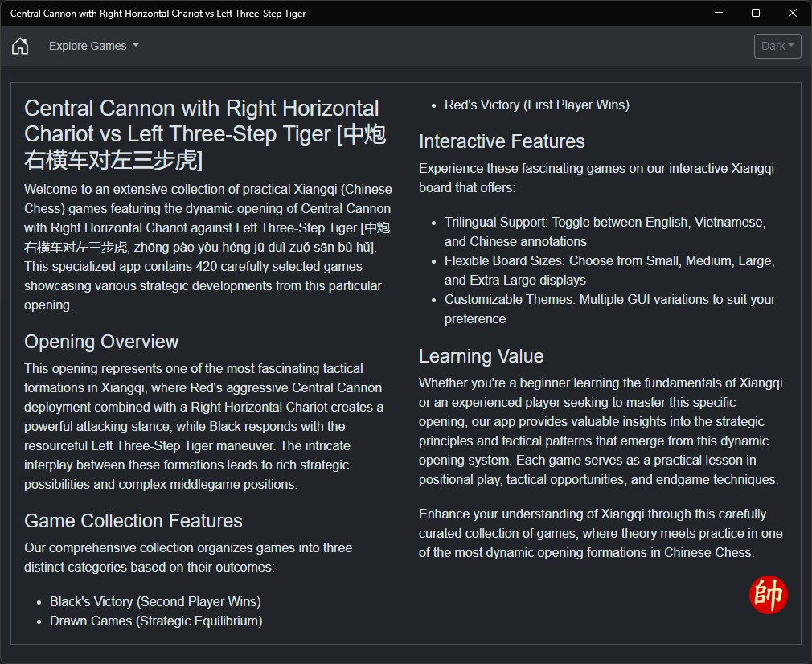Click the Interactive Features heading
The width and height of the screenshot is (812, 664).
(502, 141)
